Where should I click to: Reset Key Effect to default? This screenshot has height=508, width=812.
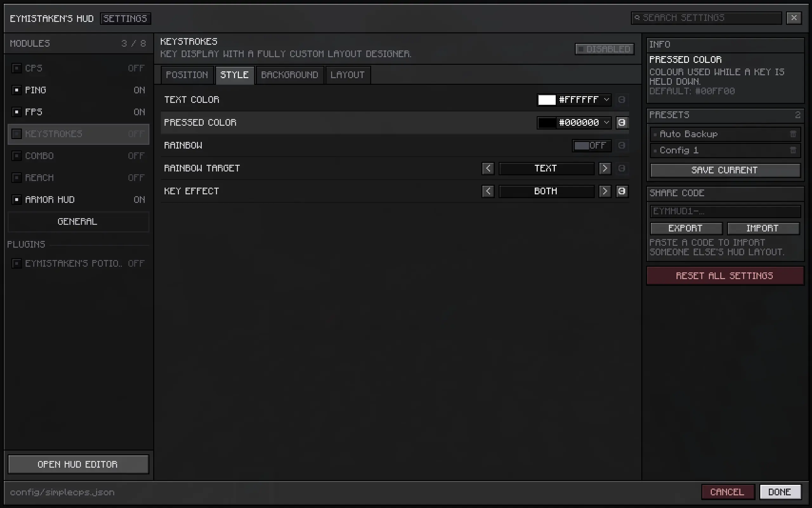tap(622, 191)
